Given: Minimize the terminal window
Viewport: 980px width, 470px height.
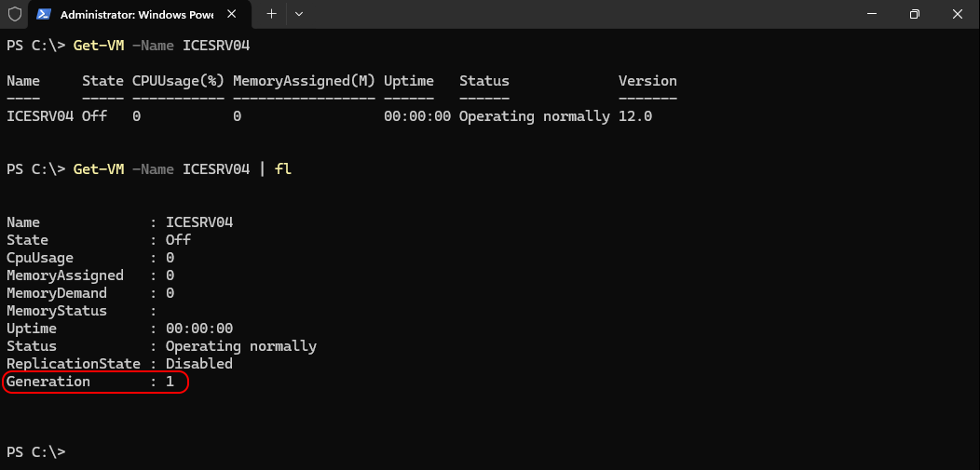Looking at the screenshot, I should [871, 14].
